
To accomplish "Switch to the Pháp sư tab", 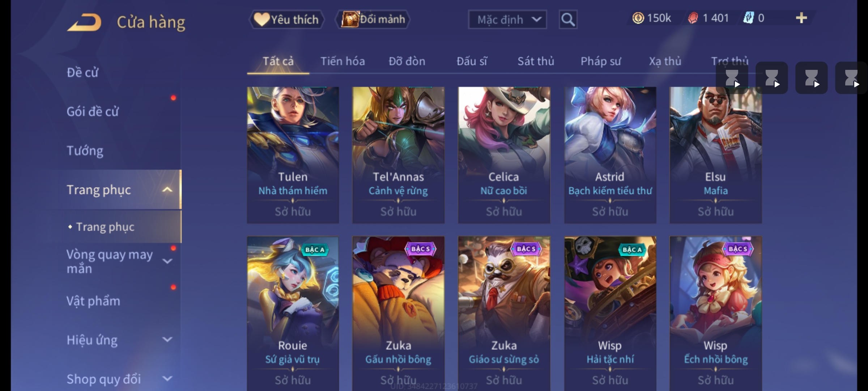I will tap(601, 61).
